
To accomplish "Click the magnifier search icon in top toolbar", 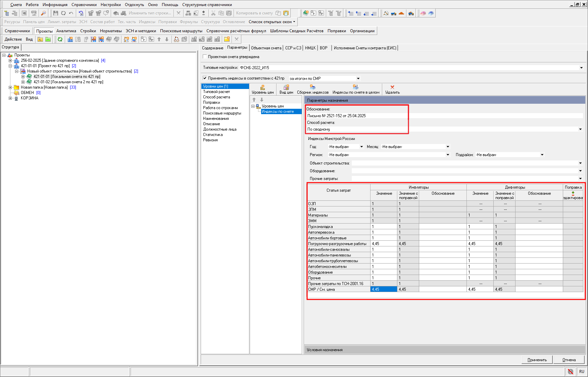I will [43, 13].
